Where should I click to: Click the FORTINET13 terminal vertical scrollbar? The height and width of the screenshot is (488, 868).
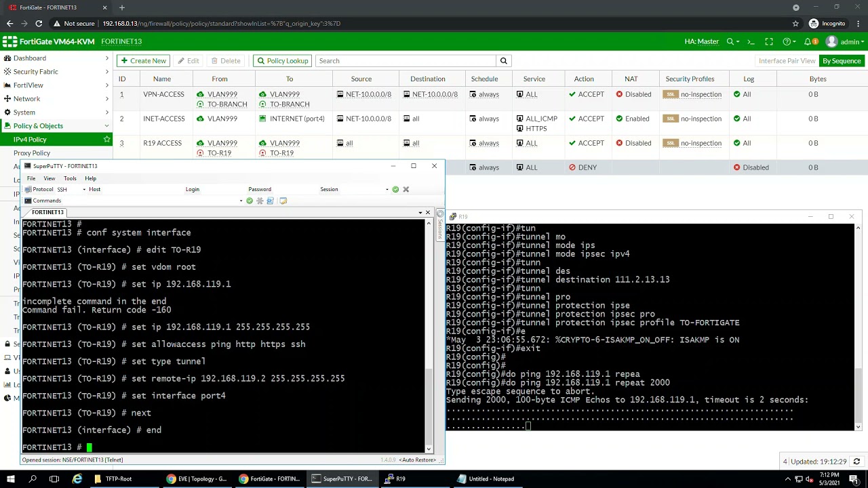point(428,335)
